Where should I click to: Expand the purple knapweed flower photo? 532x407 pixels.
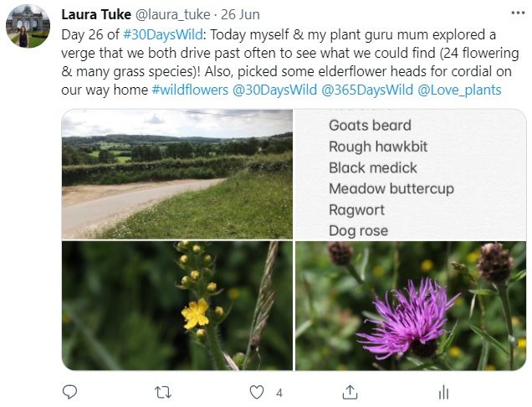click(411, 306)
